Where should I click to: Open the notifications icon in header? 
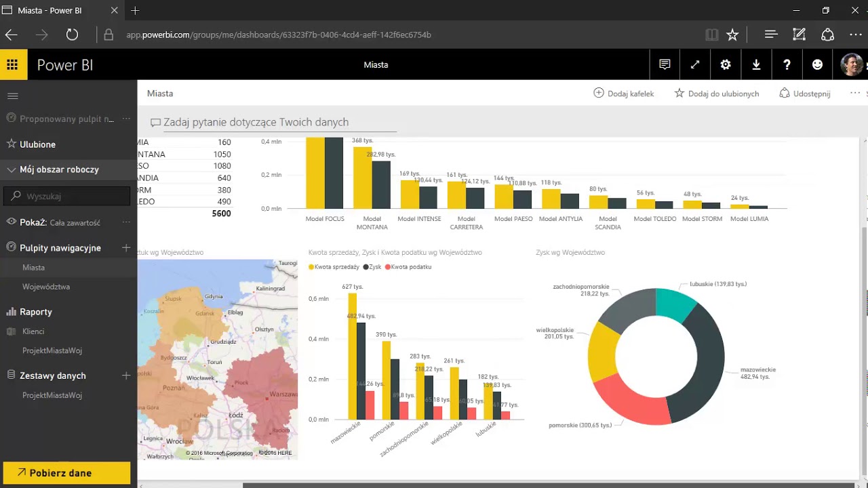(x=665, y=65)
